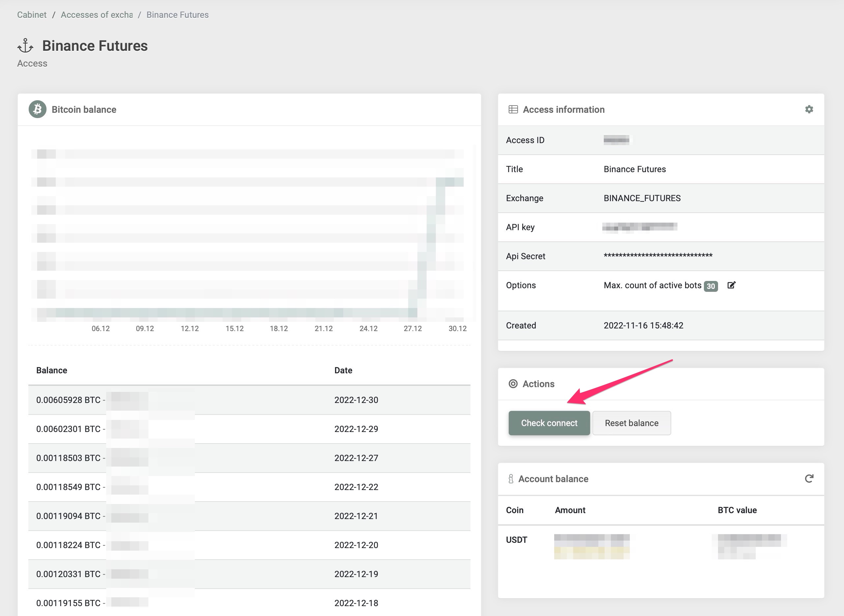The width and height of the screenshot is (844, 616).
Task: Select the 0.00605928 BTC balance row
Action: pos(249,400)
